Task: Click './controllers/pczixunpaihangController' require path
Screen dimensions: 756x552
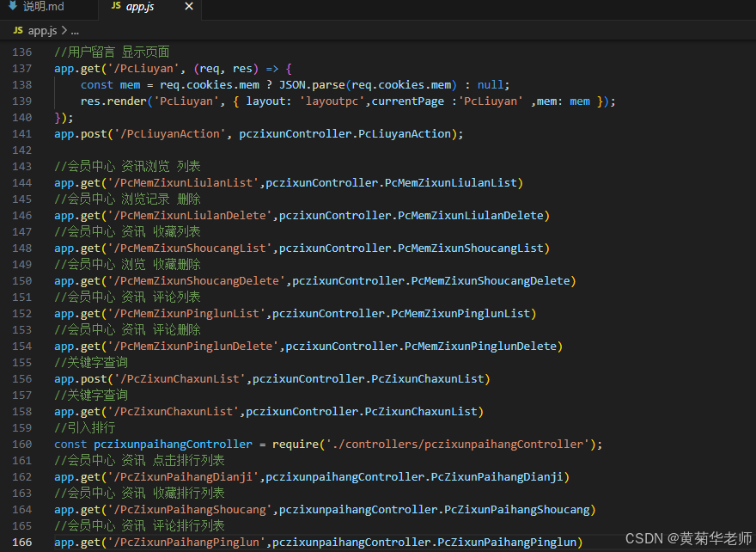Action: click(458, 445)
